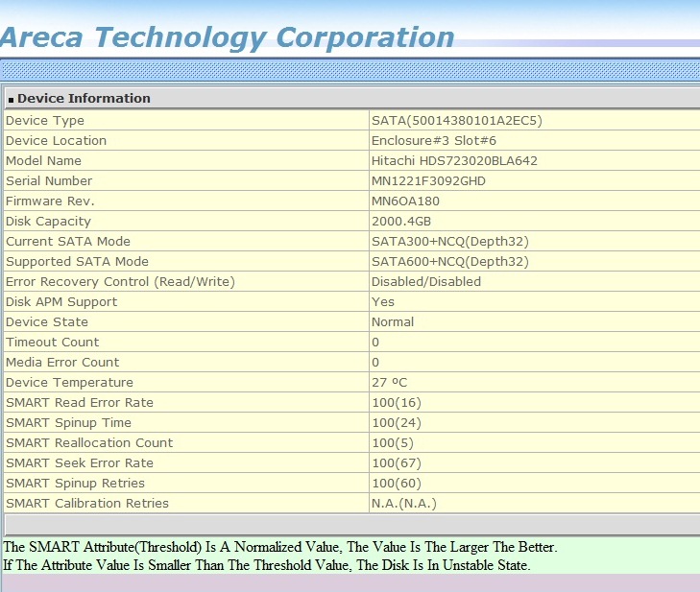Select the 27 ºC temperature value
This screenshot has height=592, width=700.
390,382
